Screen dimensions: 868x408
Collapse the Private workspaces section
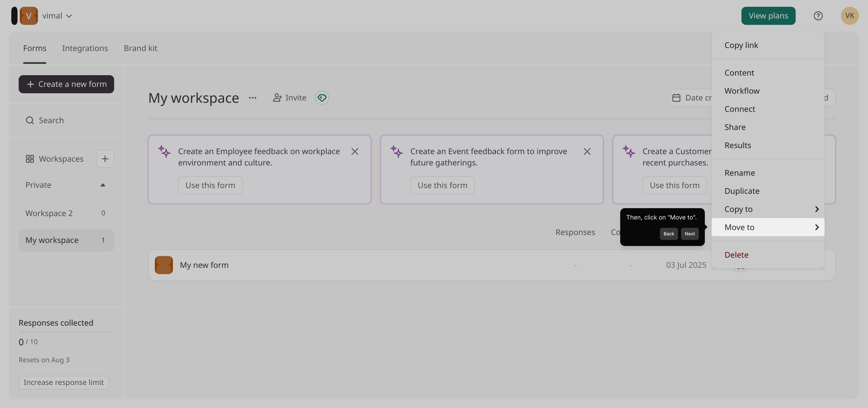click(x=103, y=185)
